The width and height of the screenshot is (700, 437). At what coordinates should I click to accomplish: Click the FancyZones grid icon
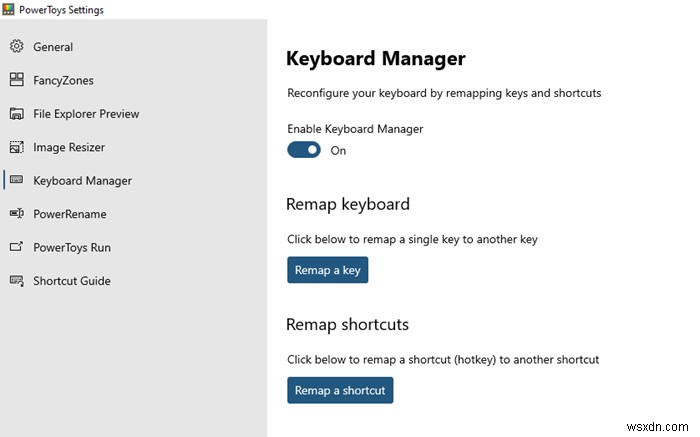(16, 80)
